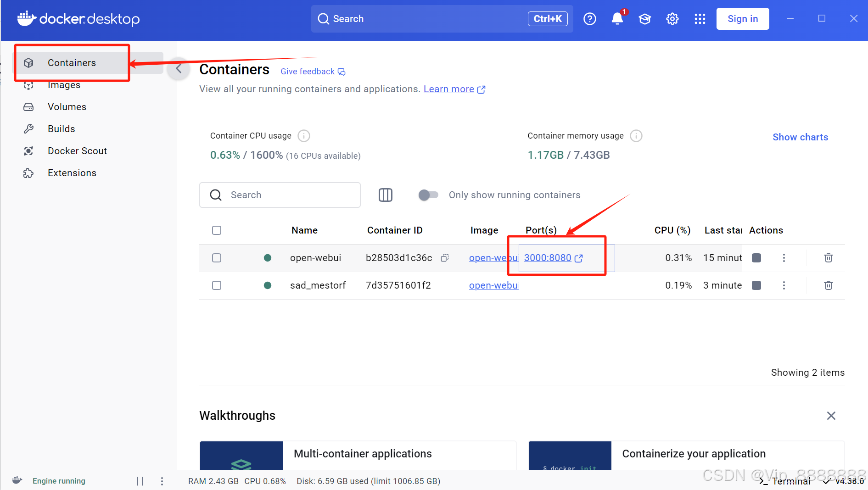Select Builds from the sidebar
The width and height of the screenshot is (868, 490).
61,128
